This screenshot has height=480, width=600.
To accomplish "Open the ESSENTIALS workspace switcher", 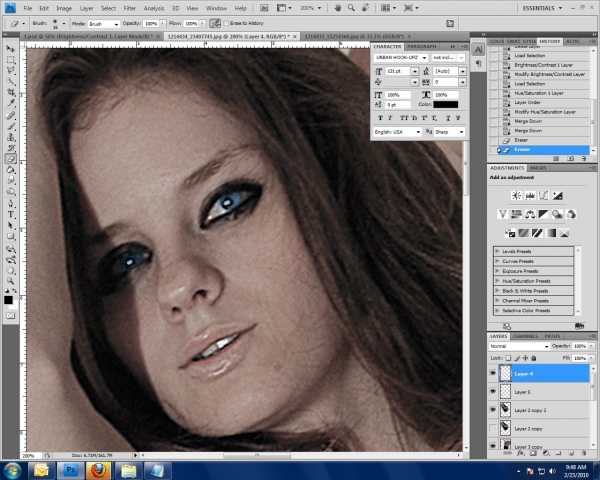I will point(542,8).
